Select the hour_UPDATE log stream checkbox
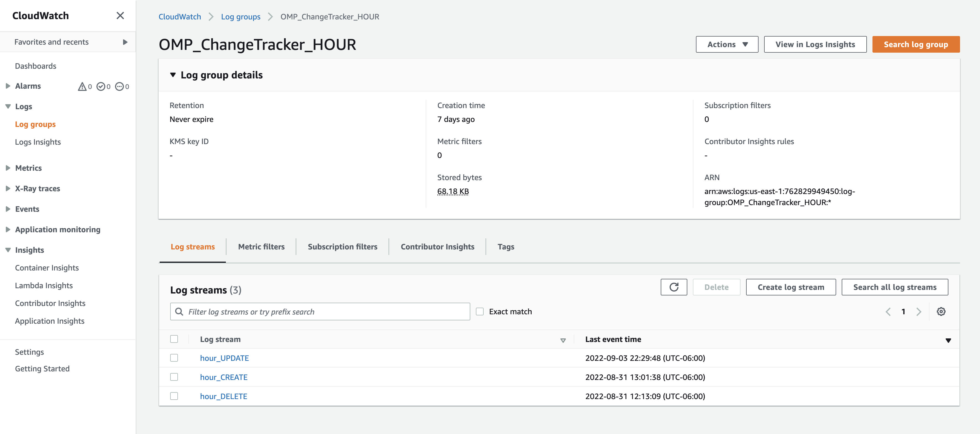Viewport: 980px width, 434px height. click(x=174, y=358)
